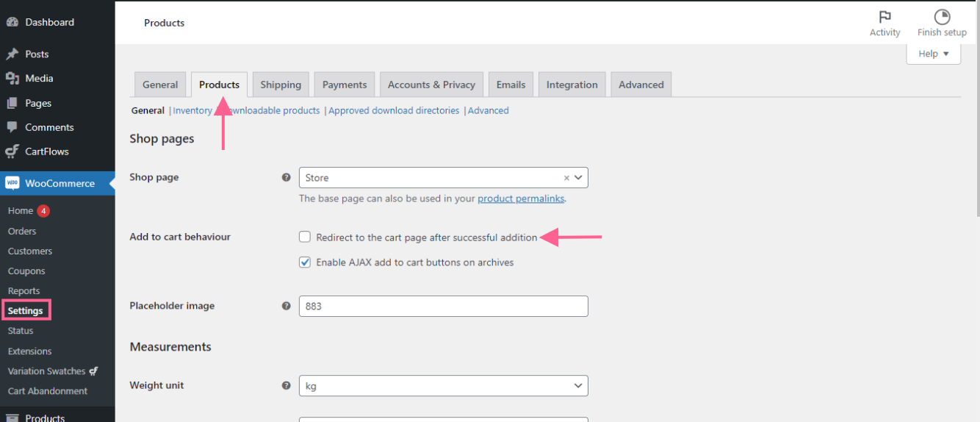Image resolution: width=980 pixels, height=422 pixels.
Task: Click the Activity flag icon
Action: pos(884,17)
